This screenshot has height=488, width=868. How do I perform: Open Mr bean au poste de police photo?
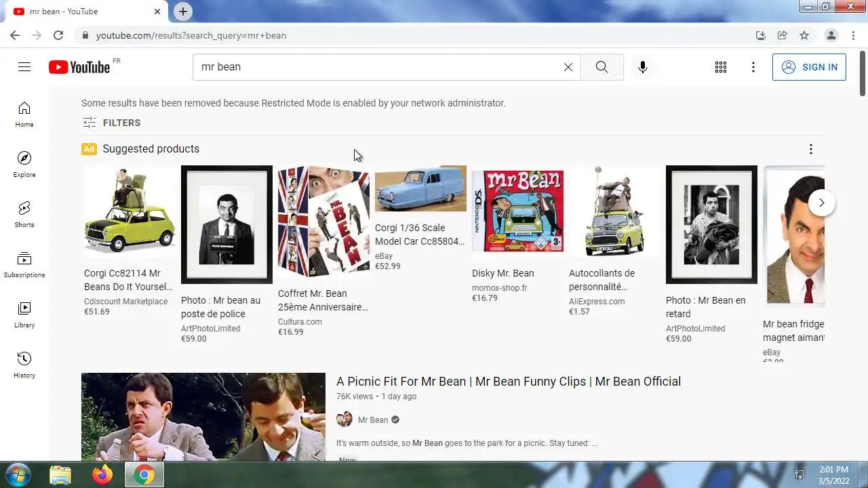point(226,224)
